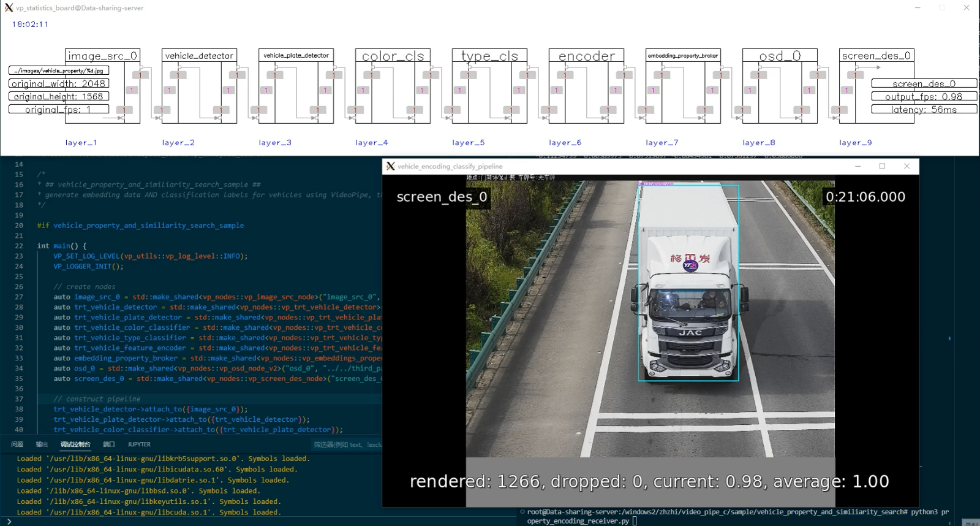Close the vp_statistics_board window

(967, 8)
